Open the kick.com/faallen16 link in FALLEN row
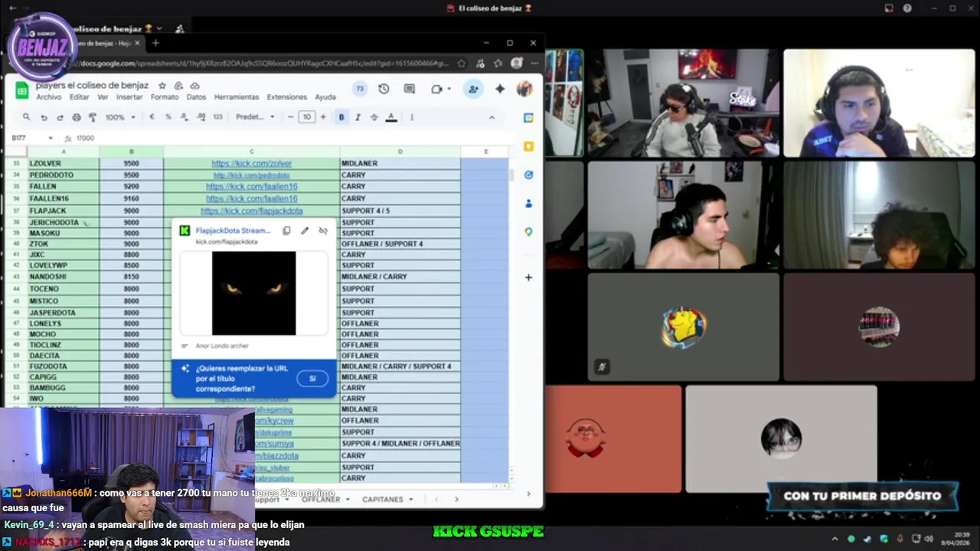The height and width of the screenshot is (551, 980). point(251,187)
